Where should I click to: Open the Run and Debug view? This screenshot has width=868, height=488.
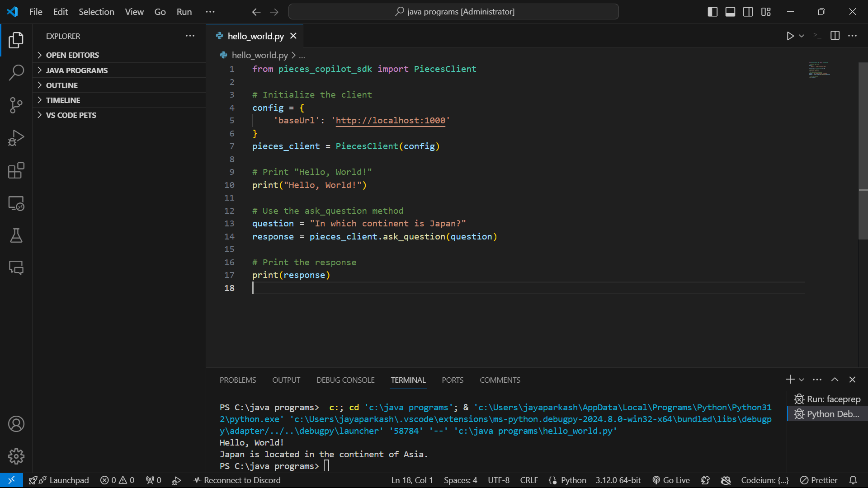click(x=16, y=138)
